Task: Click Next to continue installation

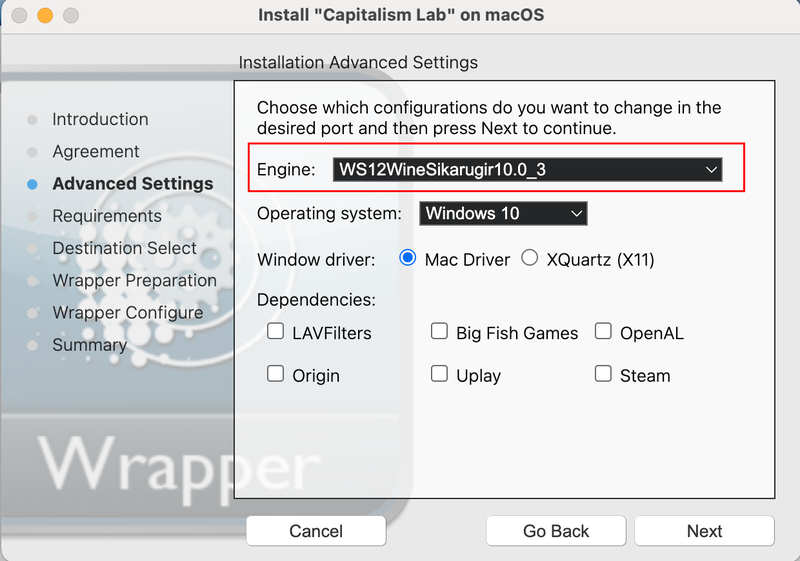Action: (x=704, y=531)
